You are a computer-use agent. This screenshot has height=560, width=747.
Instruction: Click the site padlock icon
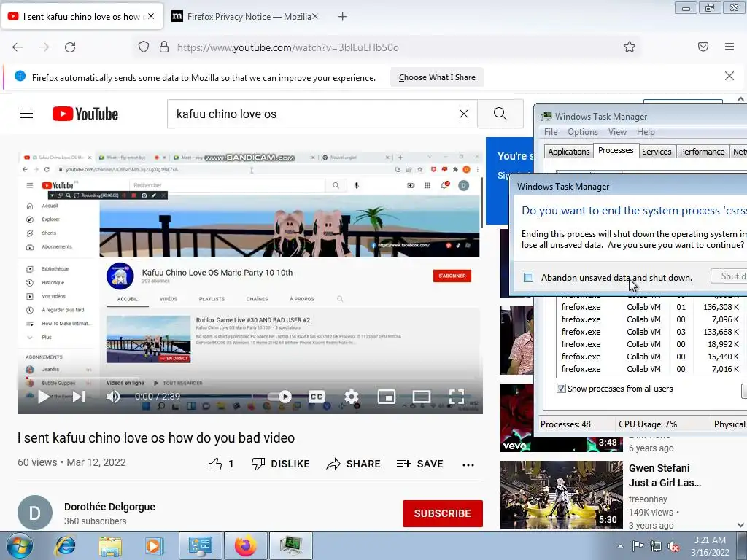tap(164, 47)
